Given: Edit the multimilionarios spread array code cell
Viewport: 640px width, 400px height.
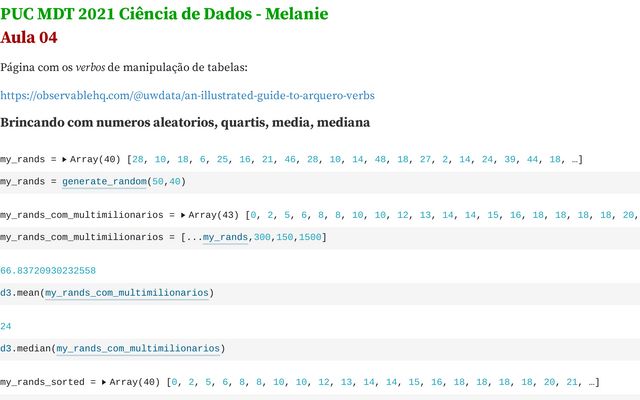Looking at the screenshot, I should (x=320, y=237).
